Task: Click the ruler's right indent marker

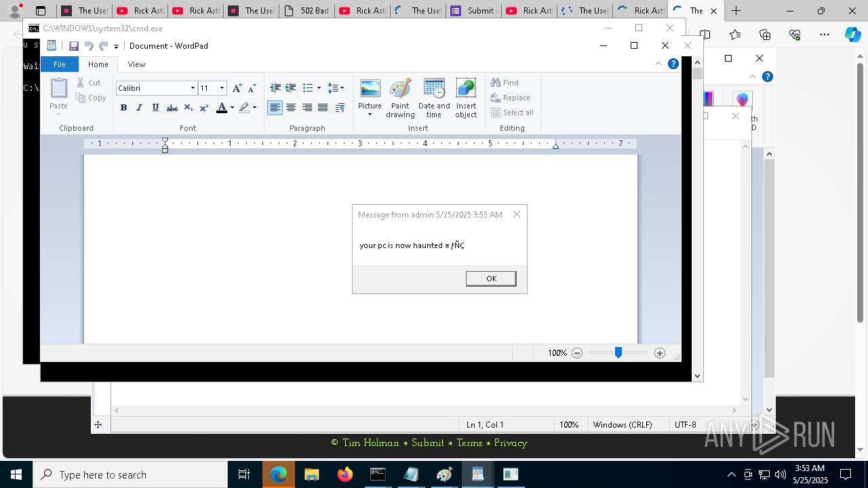Action: point(555,145)
